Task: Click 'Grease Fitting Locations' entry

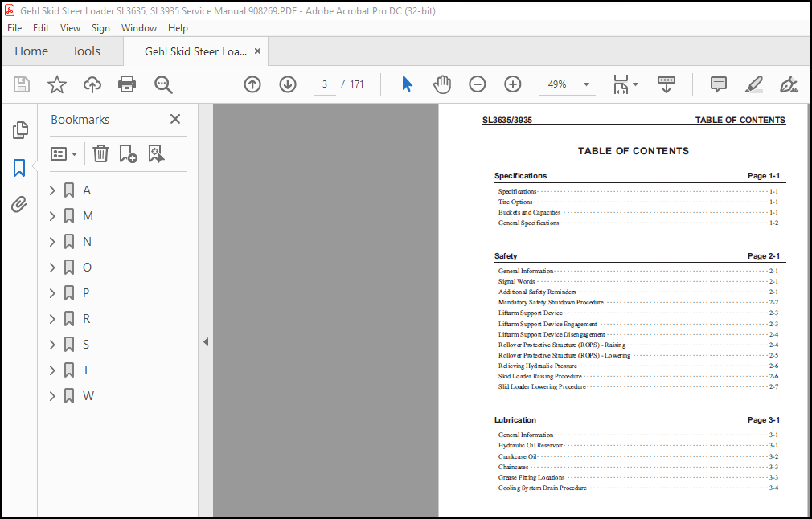Action: tap(531, 477)
